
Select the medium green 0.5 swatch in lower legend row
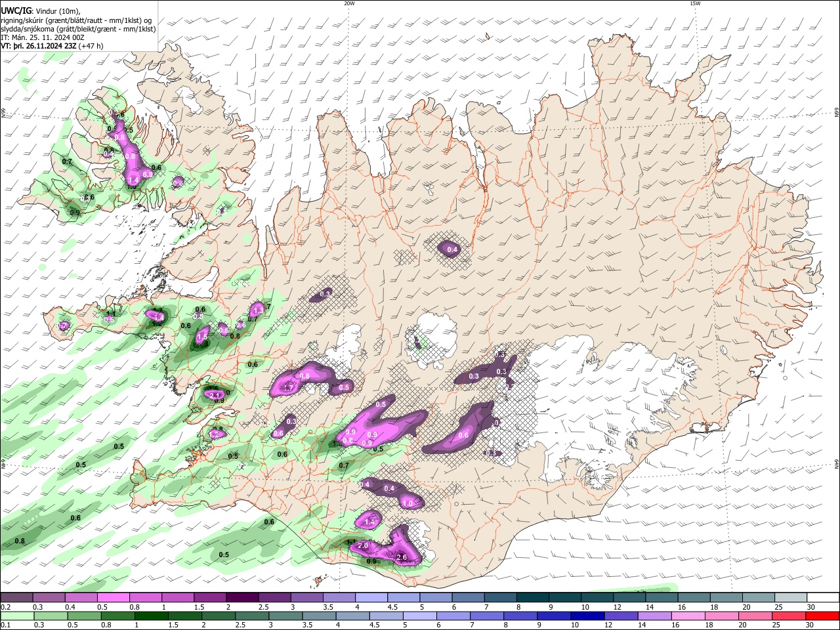tap(84, 616)
